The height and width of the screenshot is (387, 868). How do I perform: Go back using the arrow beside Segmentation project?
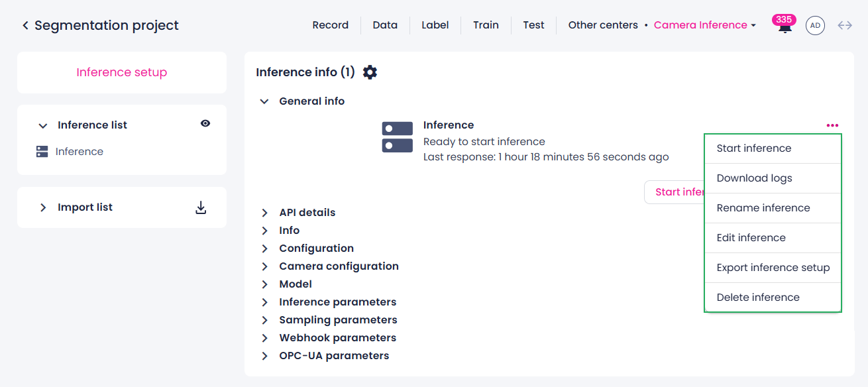pos(25,25)
